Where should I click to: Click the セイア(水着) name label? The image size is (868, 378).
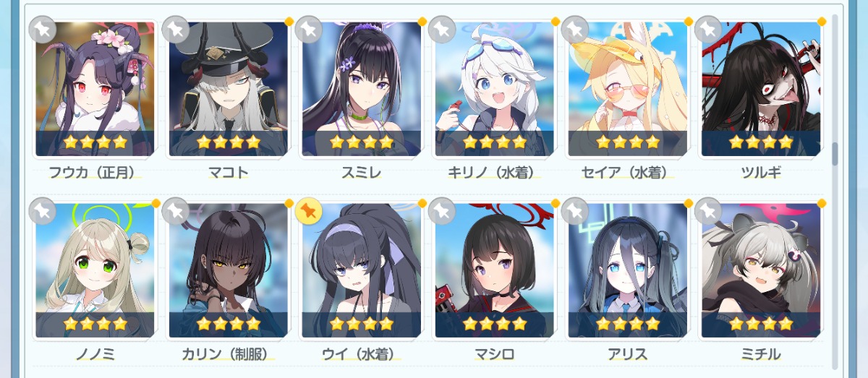(x=627, y=172)
